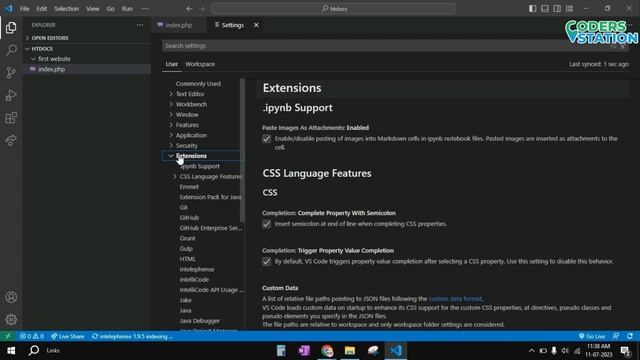Uncheck Trigger Property Value Completion checkbox
The width and height of the screenshot is (640, 360).
(x=267, y=262)
